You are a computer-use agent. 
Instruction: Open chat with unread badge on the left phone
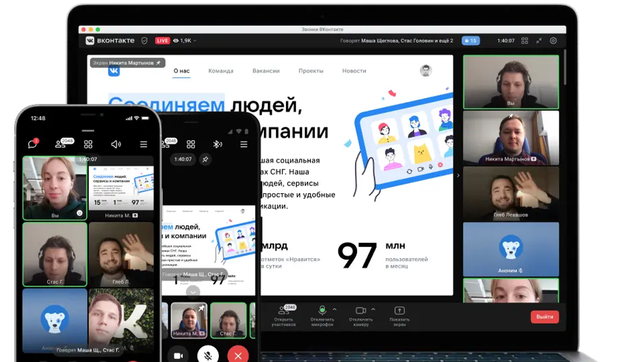point(33,144)
